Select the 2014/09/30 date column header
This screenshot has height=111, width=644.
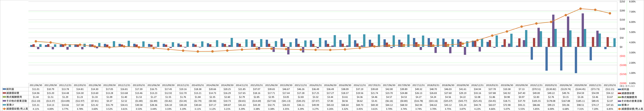[227, 85]
